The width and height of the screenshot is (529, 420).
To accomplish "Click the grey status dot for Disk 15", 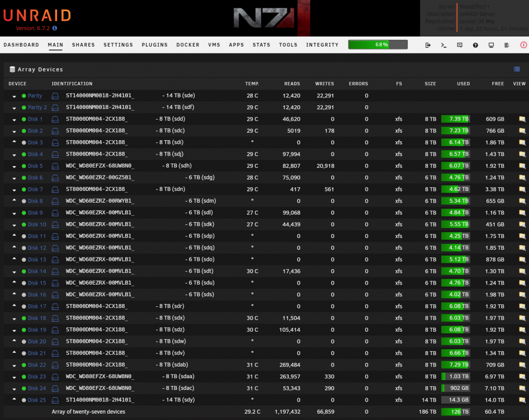I will pyautogui.click(x=24, y=283).
